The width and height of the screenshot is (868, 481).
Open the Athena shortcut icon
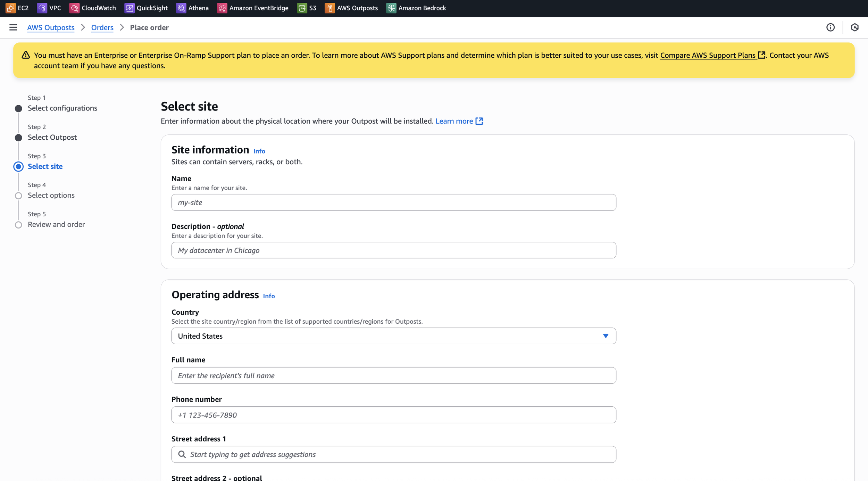point(181,8)
